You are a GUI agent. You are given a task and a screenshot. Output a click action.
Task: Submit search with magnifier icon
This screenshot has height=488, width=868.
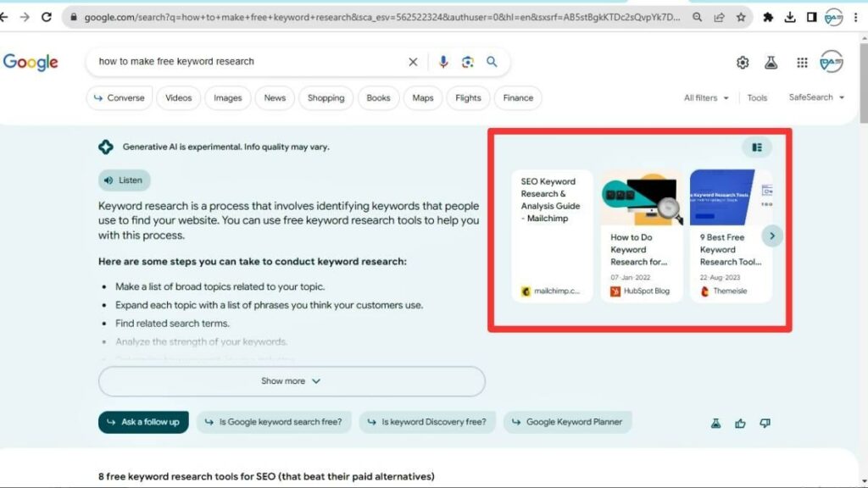tap(492, 62)
